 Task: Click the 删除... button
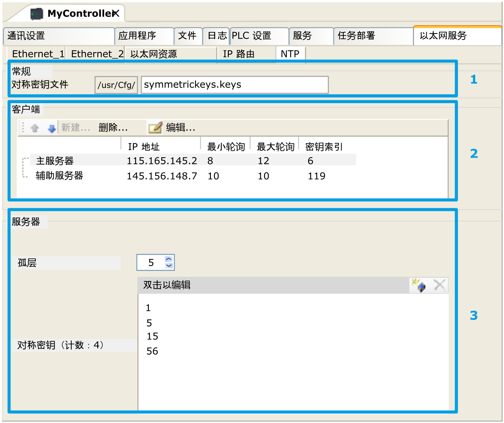[x=113, y=128]
